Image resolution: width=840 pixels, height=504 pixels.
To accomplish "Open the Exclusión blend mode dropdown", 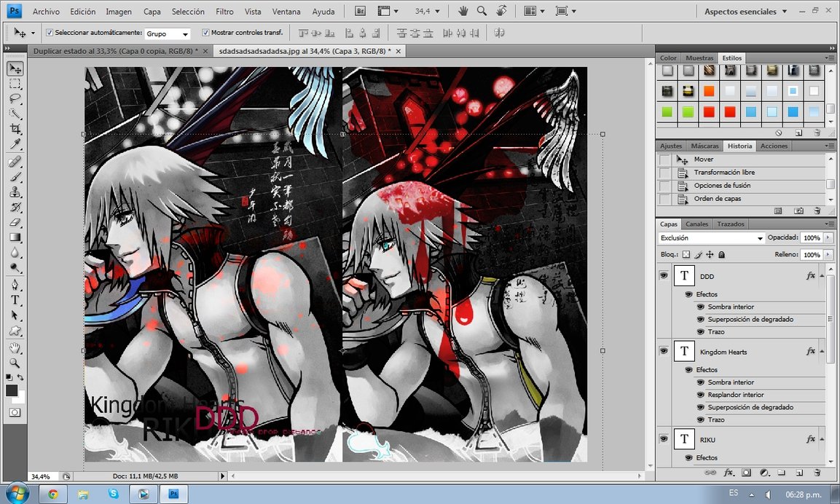I will [711, 238].
